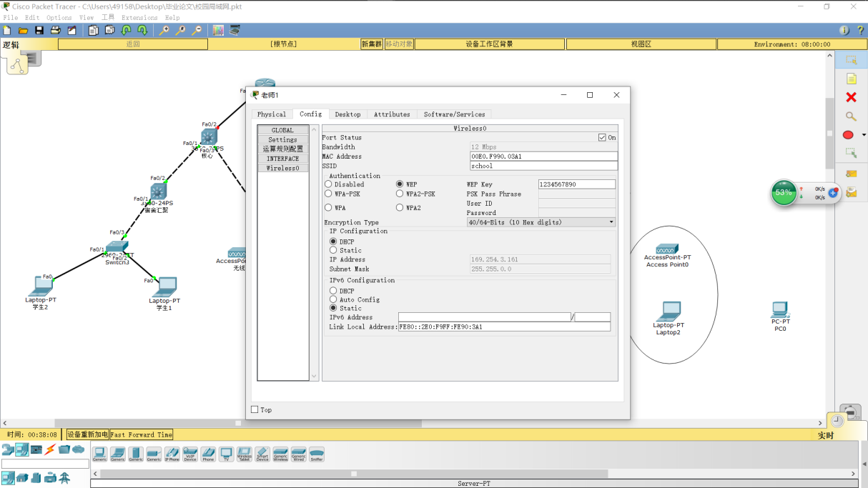Screen dimensions: 868x488
Task: Click the SSID input field
Action: click(543, 166)
